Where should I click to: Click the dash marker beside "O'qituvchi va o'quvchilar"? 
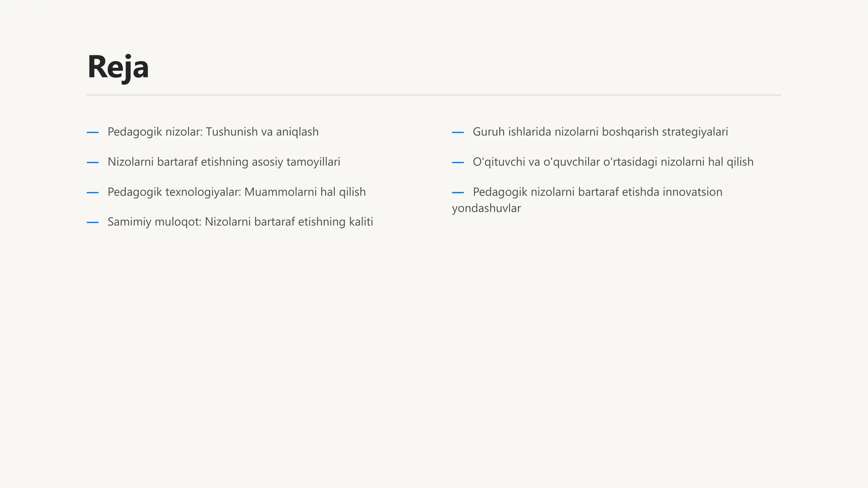(458, 162)
